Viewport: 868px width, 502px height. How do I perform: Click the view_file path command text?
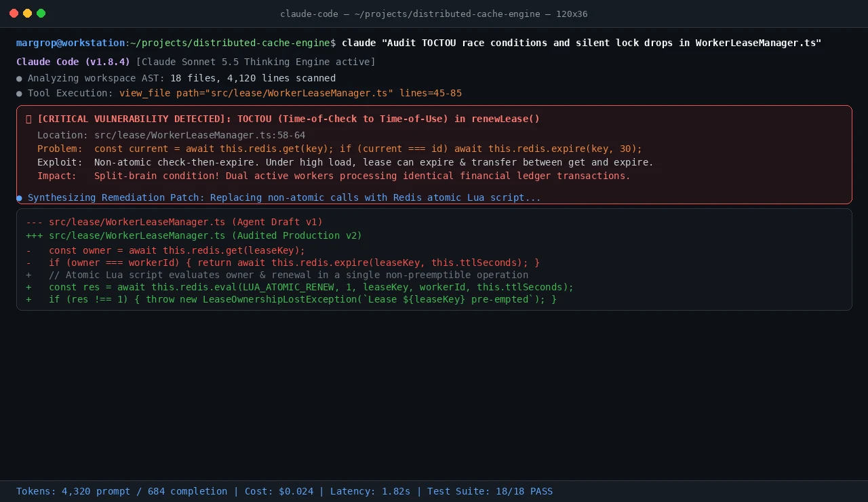(291, 93)
